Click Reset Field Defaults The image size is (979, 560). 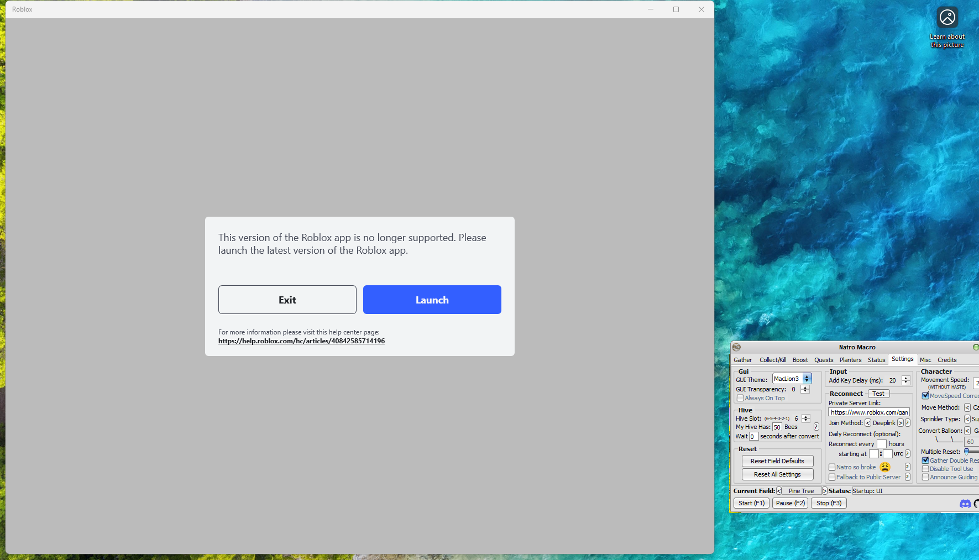(x=777, y=461)
